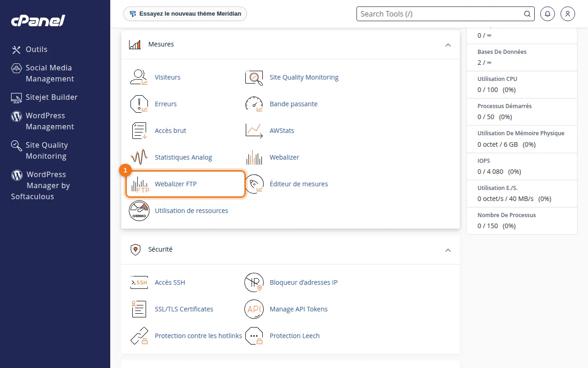Click Essayez le nouveau thème Meridian button

(x=185, y=14)
